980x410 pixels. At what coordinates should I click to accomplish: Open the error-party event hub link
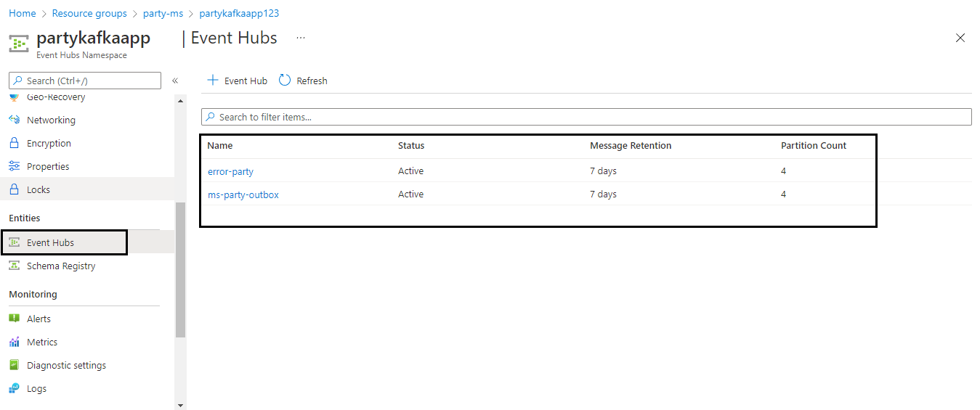[230, 171]
